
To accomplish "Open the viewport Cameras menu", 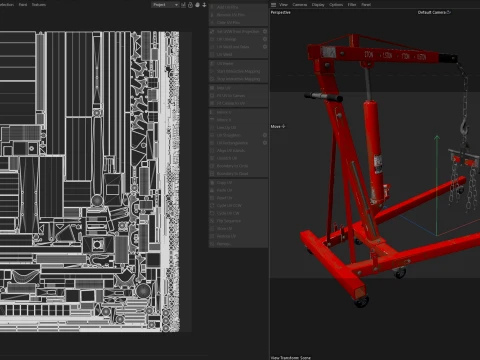I will point(300,5).
